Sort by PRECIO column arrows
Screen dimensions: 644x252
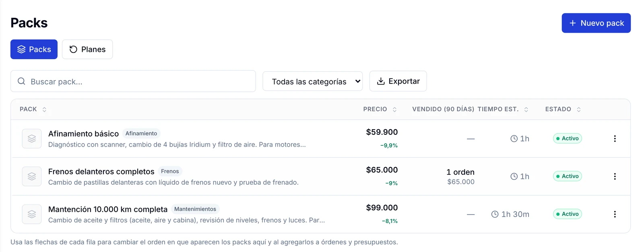(x=394, y=109)
